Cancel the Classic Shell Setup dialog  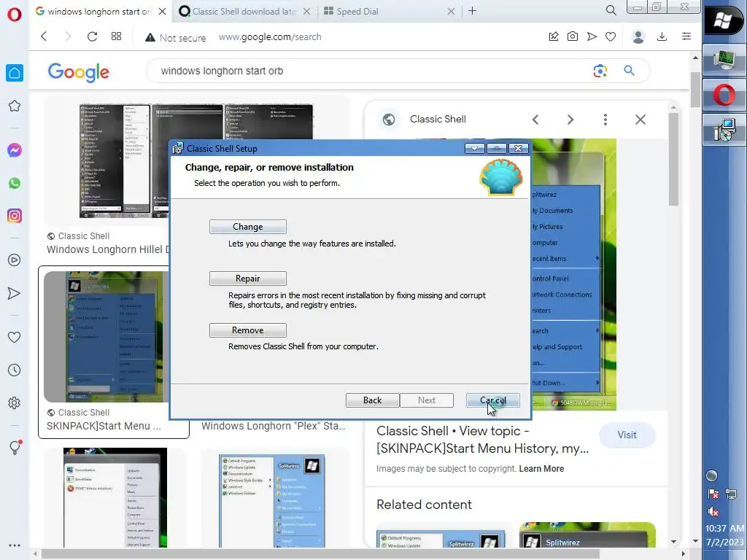(x=493, y=400)
